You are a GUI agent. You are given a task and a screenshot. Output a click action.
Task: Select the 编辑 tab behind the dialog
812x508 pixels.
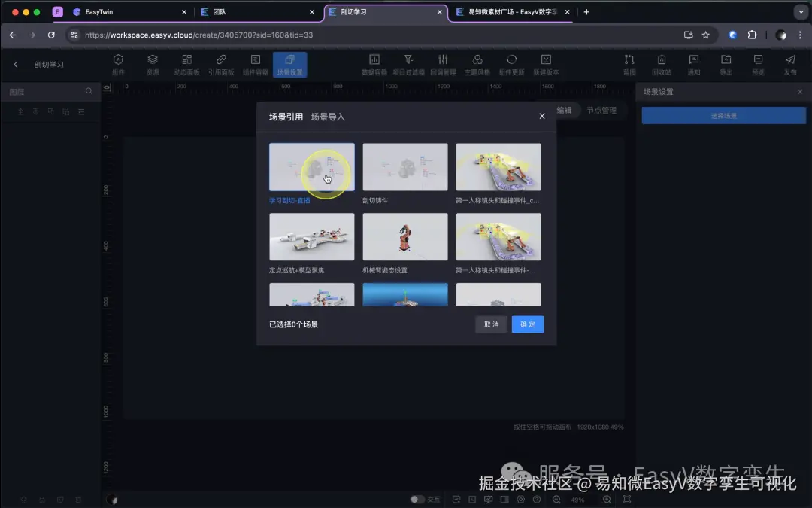564,110
